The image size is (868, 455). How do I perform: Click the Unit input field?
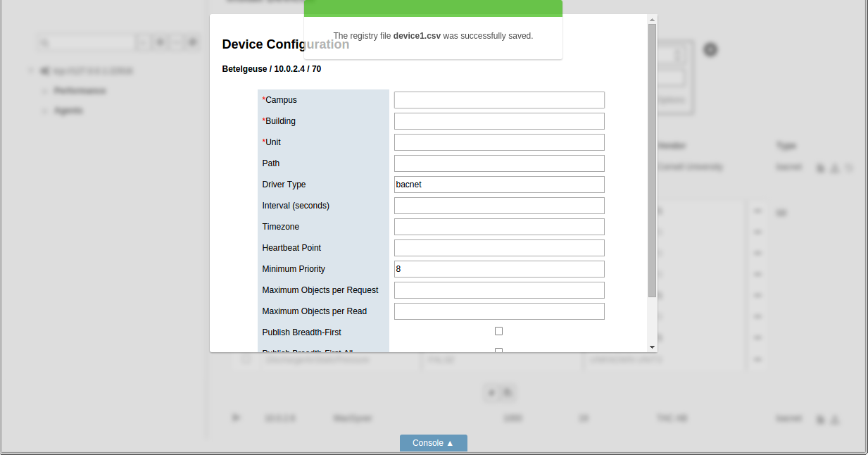pos(499,142)
